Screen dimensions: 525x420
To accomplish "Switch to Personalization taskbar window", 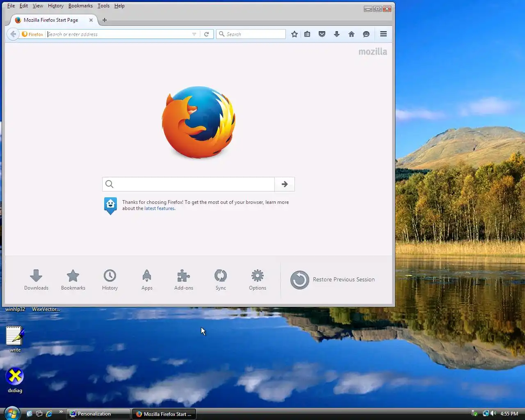I will pyautogui.click(x=98, y=414).
